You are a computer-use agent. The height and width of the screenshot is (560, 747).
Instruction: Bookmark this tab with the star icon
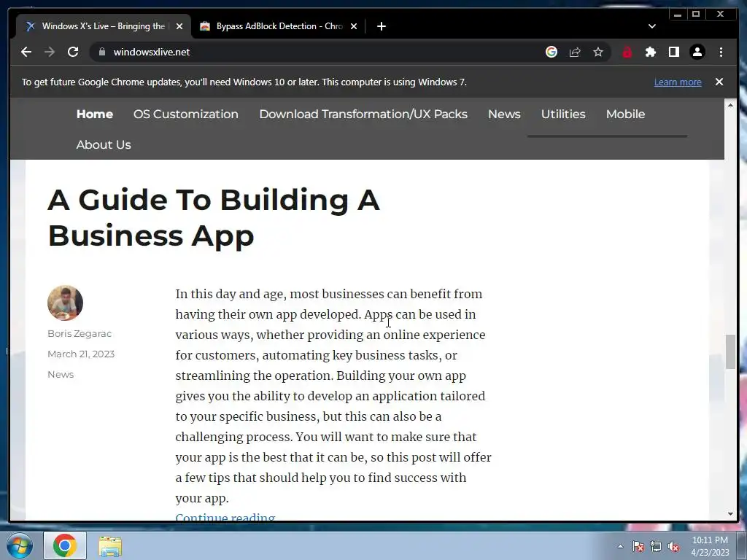598,52
